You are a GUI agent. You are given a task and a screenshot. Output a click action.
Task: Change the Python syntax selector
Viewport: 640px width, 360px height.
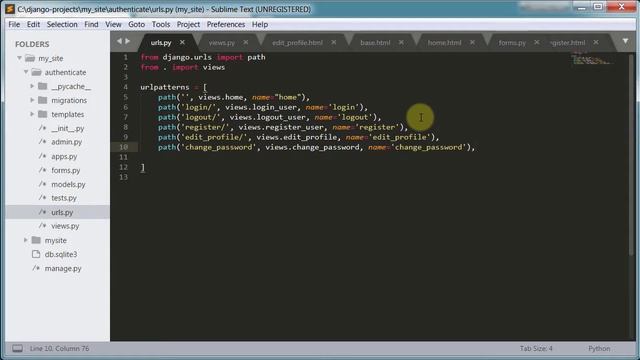click(599, 348)
